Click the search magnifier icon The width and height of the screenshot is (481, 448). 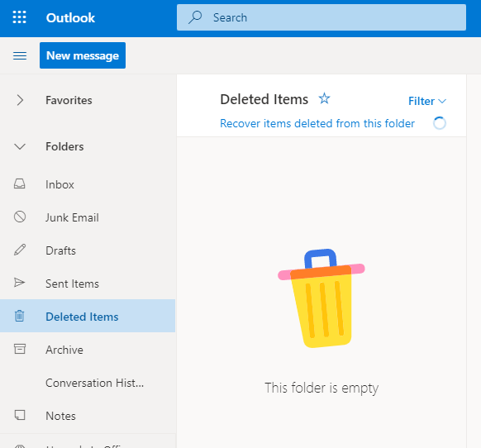click(x=195, y=17)
